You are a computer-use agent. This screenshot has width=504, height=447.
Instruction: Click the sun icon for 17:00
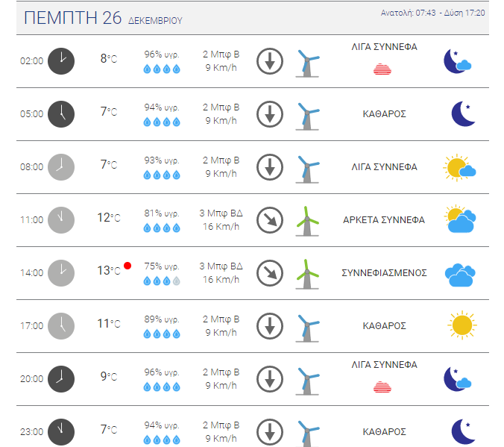462,325
